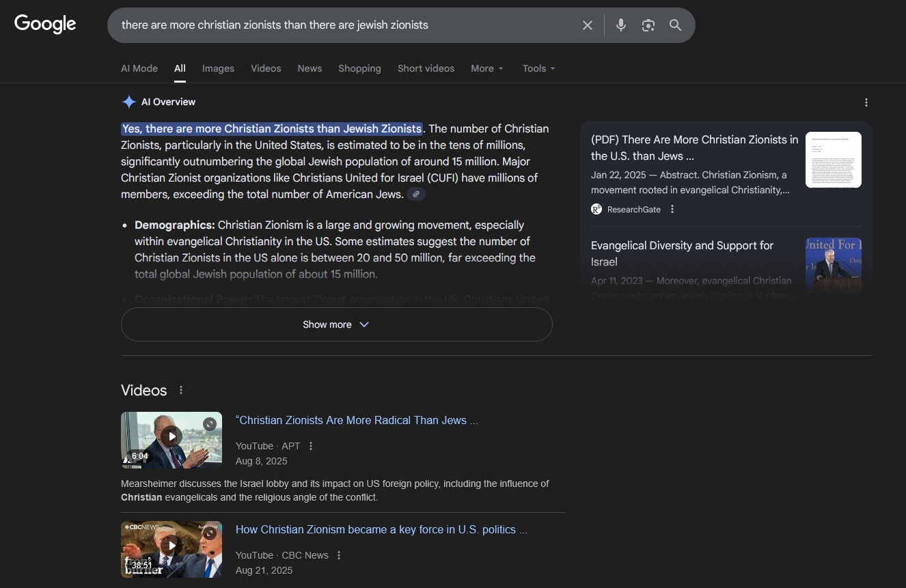Click the Evangelical Diversity source image thumbnail

[834, 266]
